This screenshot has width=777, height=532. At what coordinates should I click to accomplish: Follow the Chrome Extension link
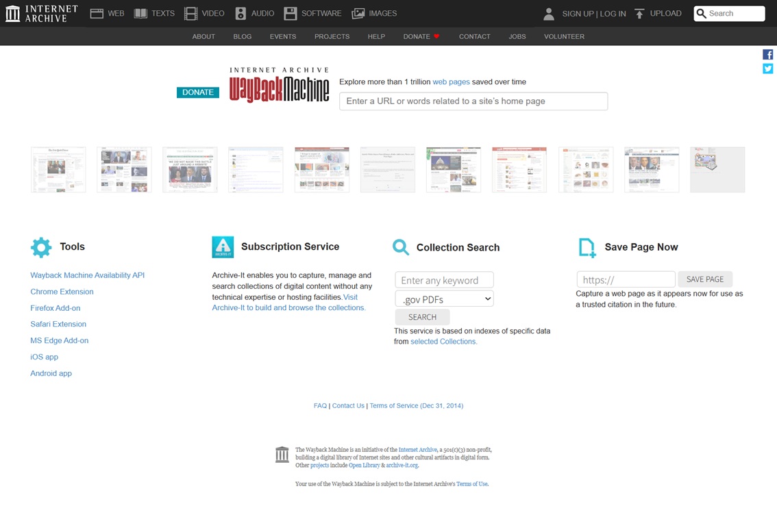[62, 292]
